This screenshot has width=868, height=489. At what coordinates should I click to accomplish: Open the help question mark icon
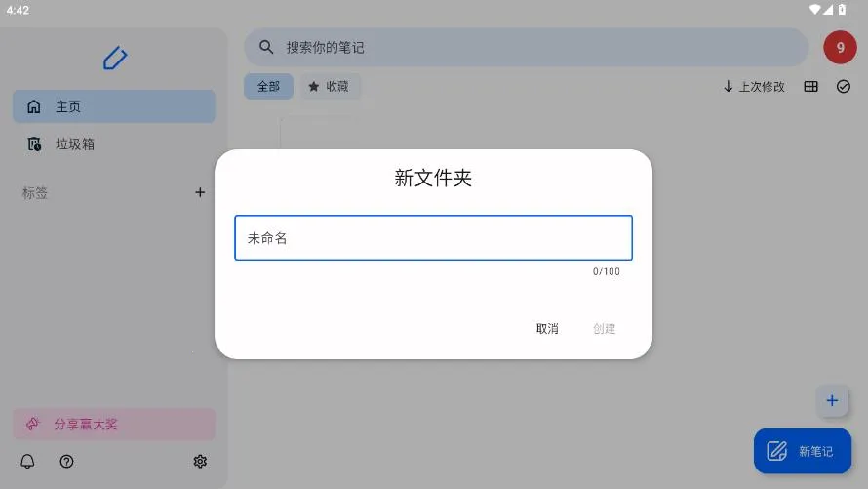(x=66, y=462)
